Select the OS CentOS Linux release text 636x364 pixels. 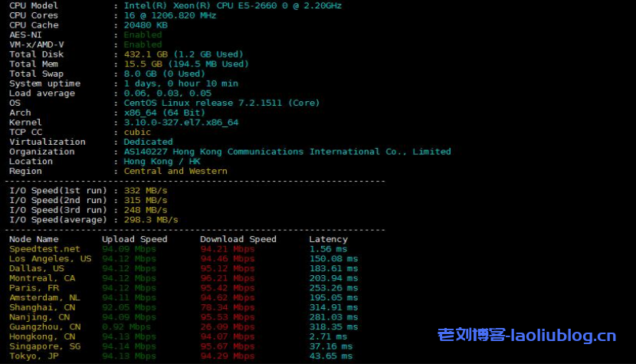221,103
